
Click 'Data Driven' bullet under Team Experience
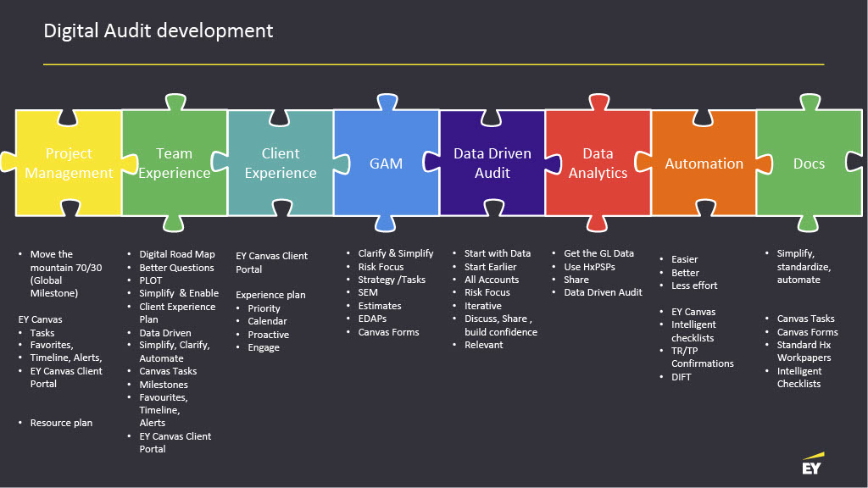coord(165,332)
